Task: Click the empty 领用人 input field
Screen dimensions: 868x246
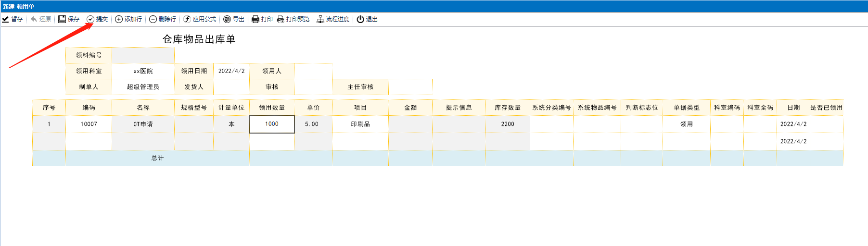Action: click(313, 71)
